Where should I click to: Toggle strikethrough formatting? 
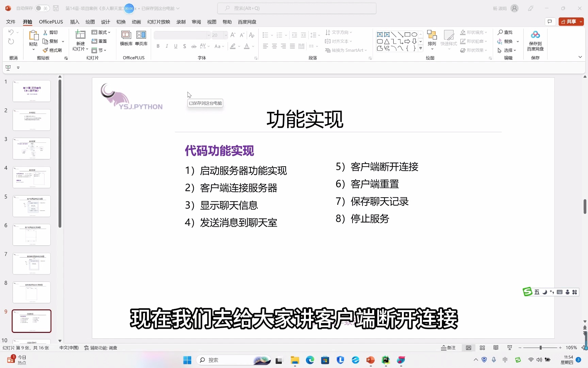(193, 46)
